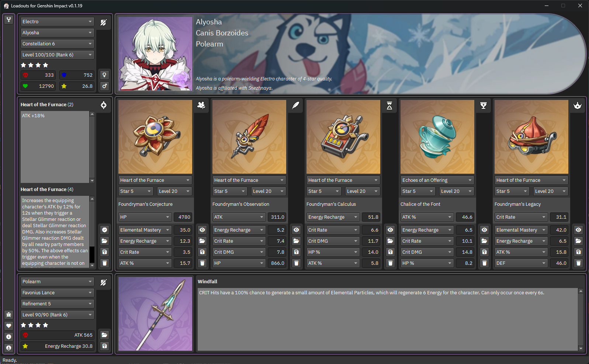Save weapon with disk icon near Energy Recharge 30.8
This screenshot has width=589, height=364.
tap(105, 346)
